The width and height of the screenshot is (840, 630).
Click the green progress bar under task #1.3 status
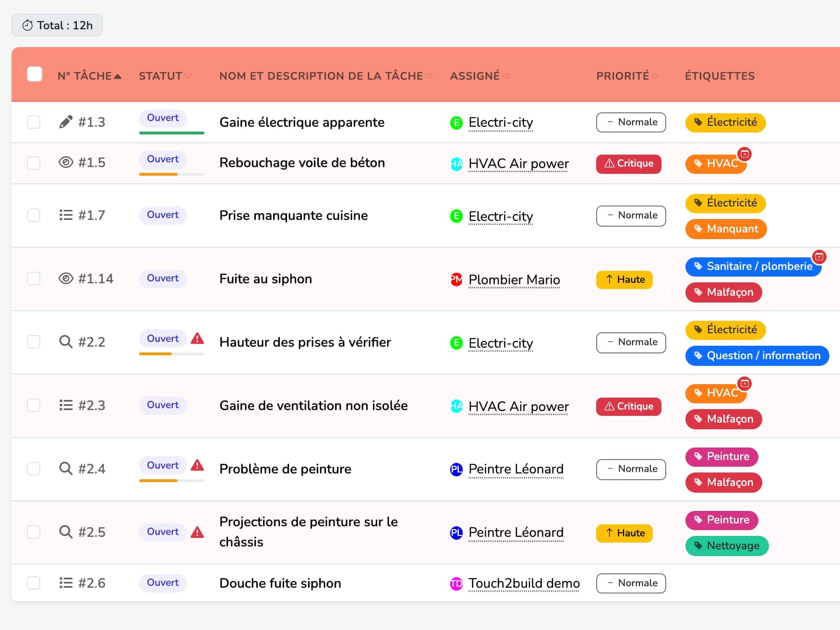[172, 133]
